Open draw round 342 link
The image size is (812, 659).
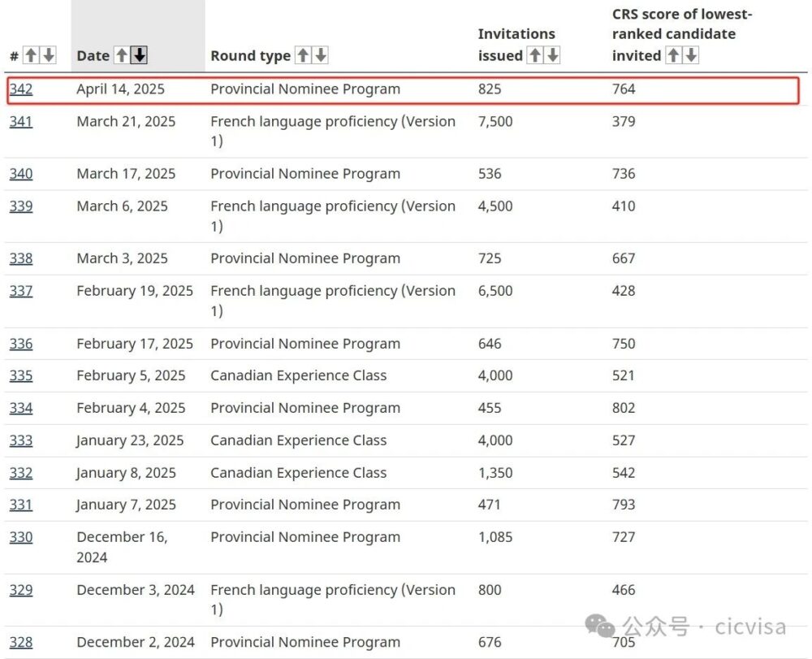pyautogui.click(x=21, y=89)
